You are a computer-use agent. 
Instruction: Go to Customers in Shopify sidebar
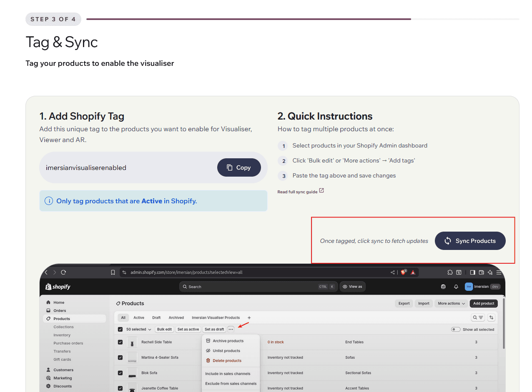[63, 370]
